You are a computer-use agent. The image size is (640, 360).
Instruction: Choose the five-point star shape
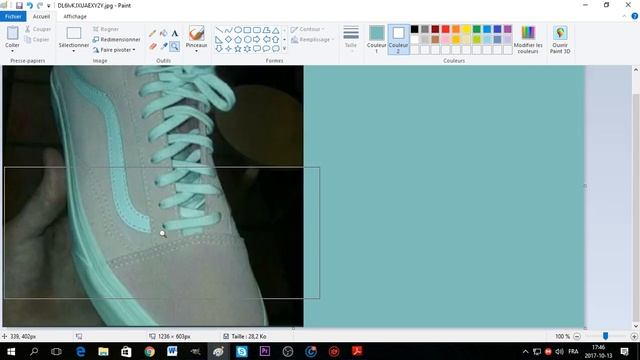pos(238,49)
